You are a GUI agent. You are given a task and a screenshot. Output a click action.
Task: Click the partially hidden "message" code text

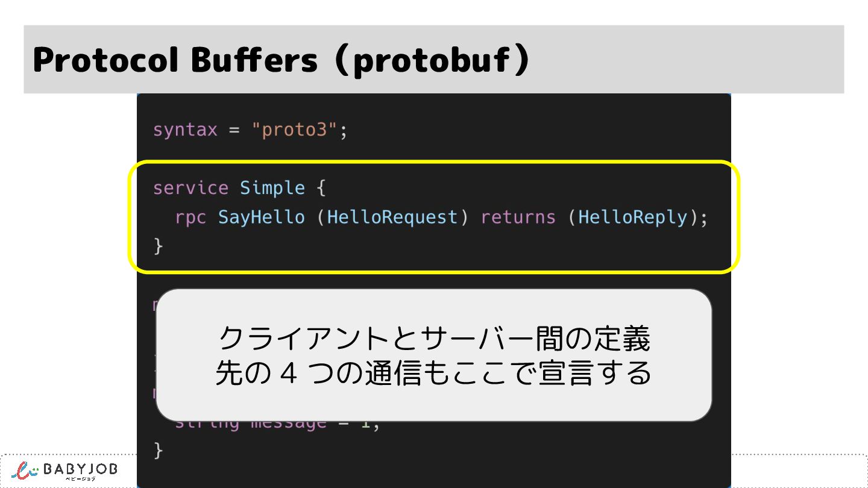click(x=288, y=423)
